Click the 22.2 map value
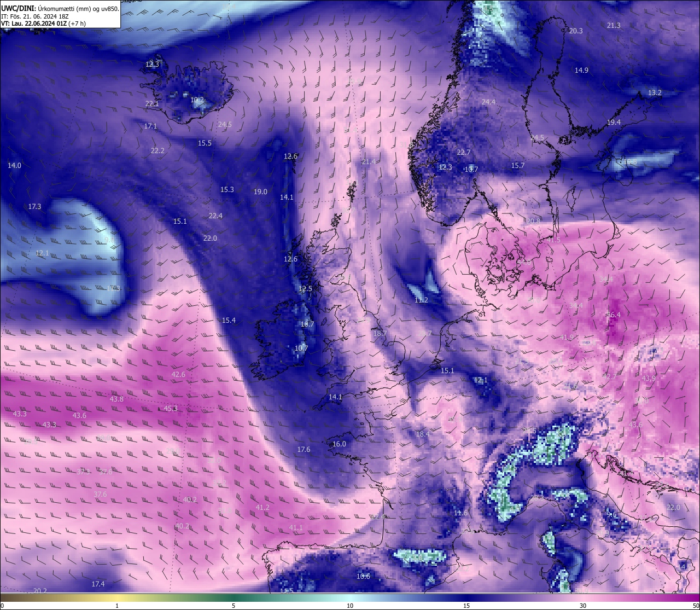 (157, 150)
